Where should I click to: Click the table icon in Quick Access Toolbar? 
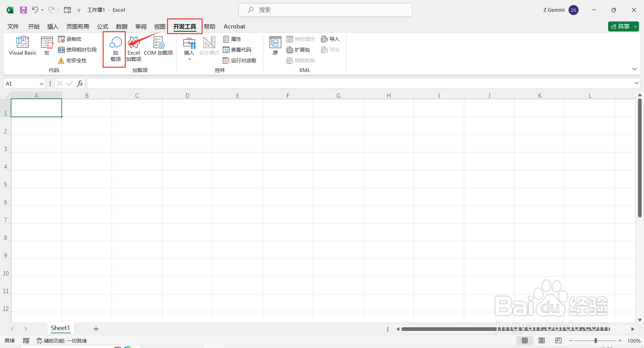pos(67,10)
